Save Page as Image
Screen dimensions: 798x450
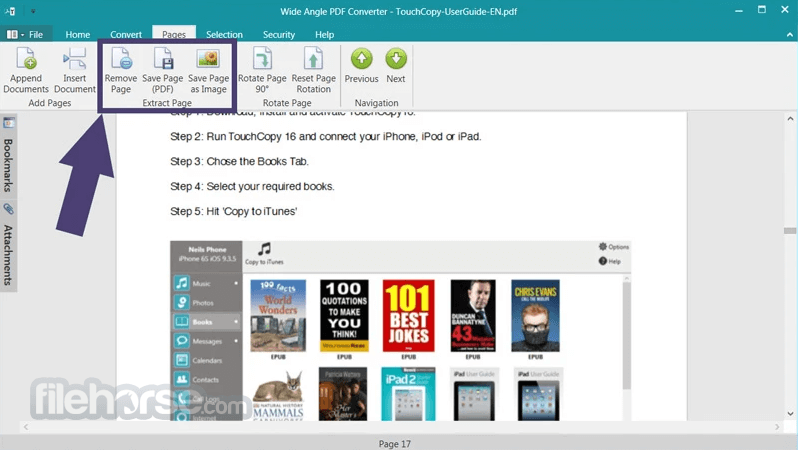(208, 70)
